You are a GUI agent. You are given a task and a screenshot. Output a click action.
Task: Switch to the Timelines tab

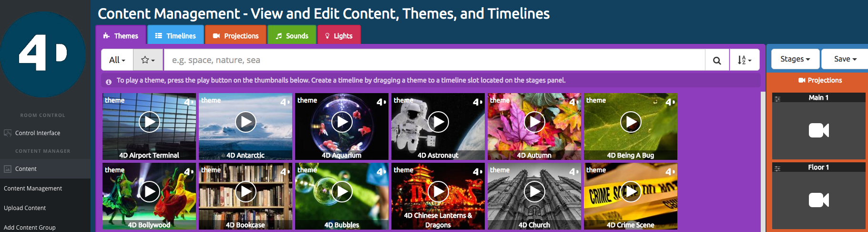coord(175,36)
